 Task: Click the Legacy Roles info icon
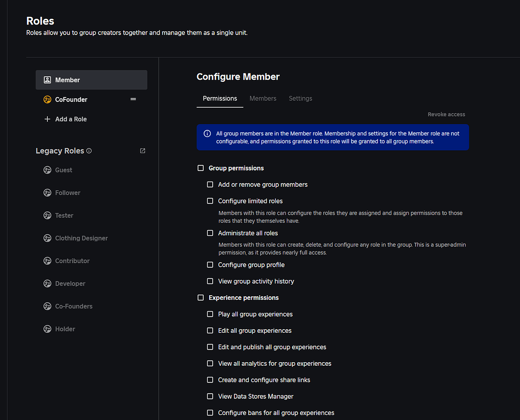pyautogui.click(x=89, y=151)
